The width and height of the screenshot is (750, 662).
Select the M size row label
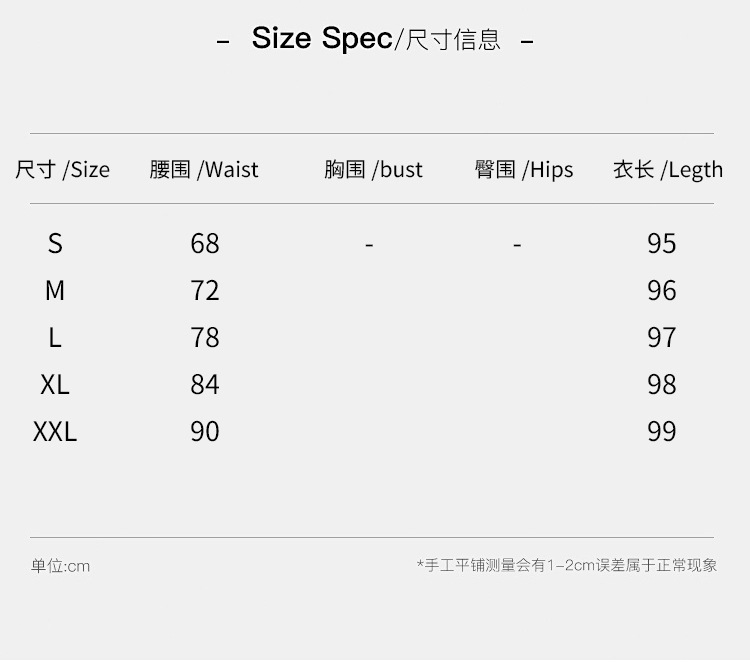pos(55,290)
